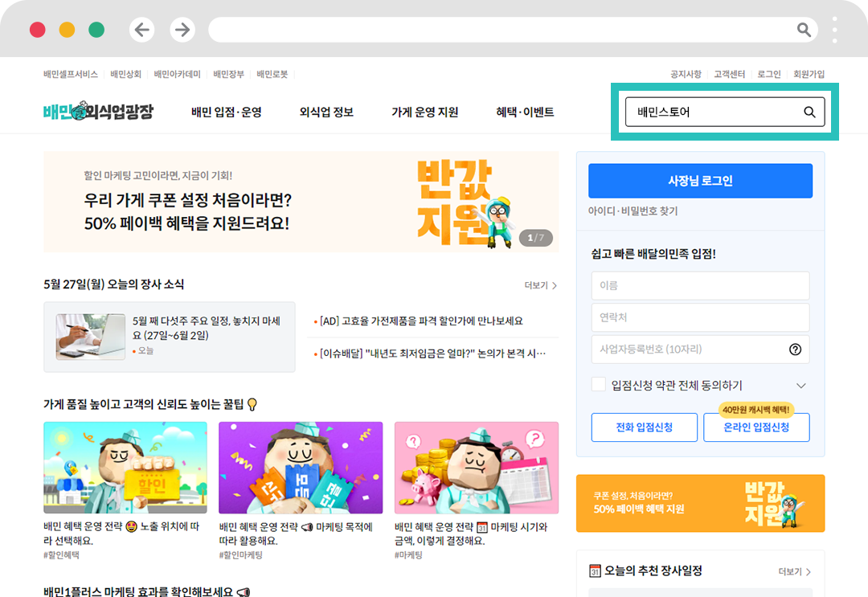Click the 쉽고 빠른 배달의민족 입점! heading
The width and height of the screenshot is (868, 597).
click(x=653, y=254)
